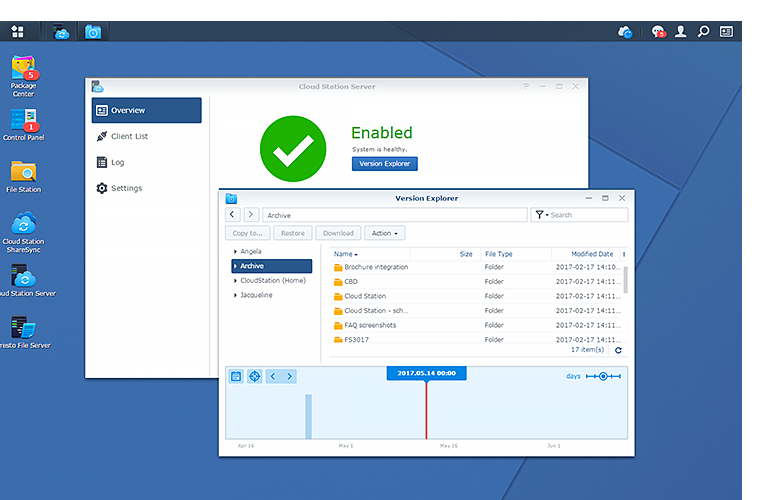Launch File Station from the desktop
The width and height of the screenshot is (770, 500).
[24, 172]
